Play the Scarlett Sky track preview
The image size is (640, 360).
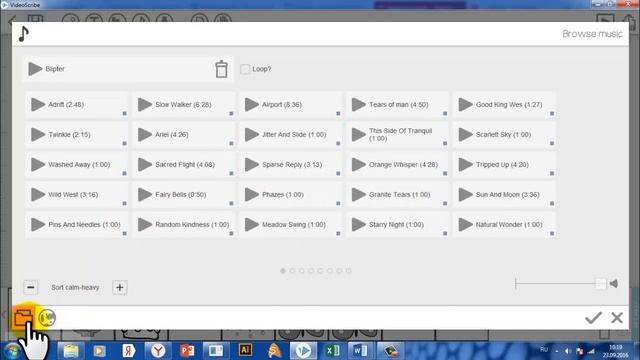[x=466, y=135]
